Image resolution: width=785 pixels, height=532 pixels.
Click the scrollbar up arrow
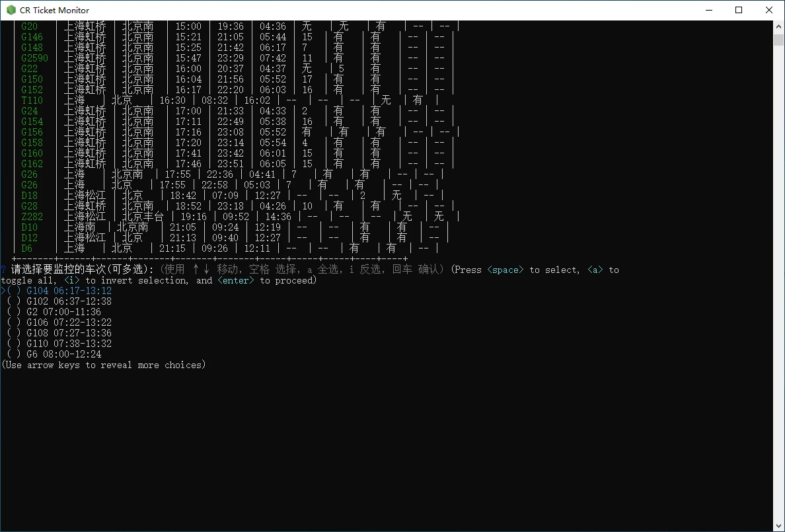point(778,26)
